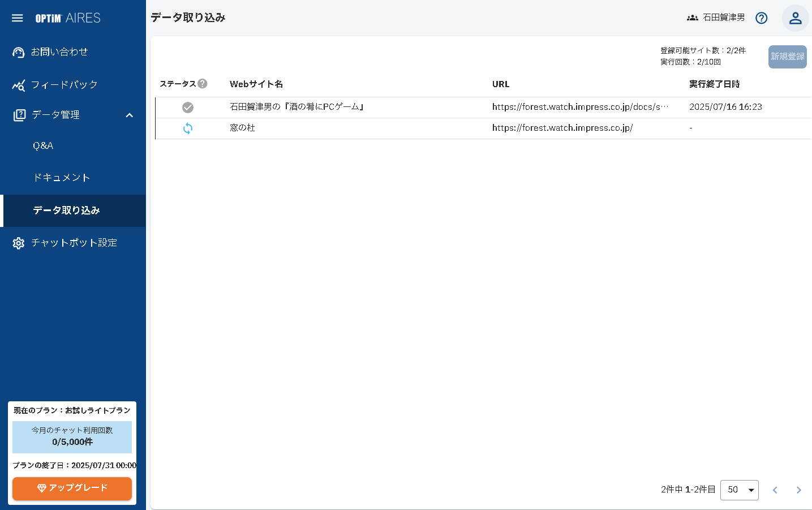Click the ステータス column tooltip icon

[x=204, y=83]
